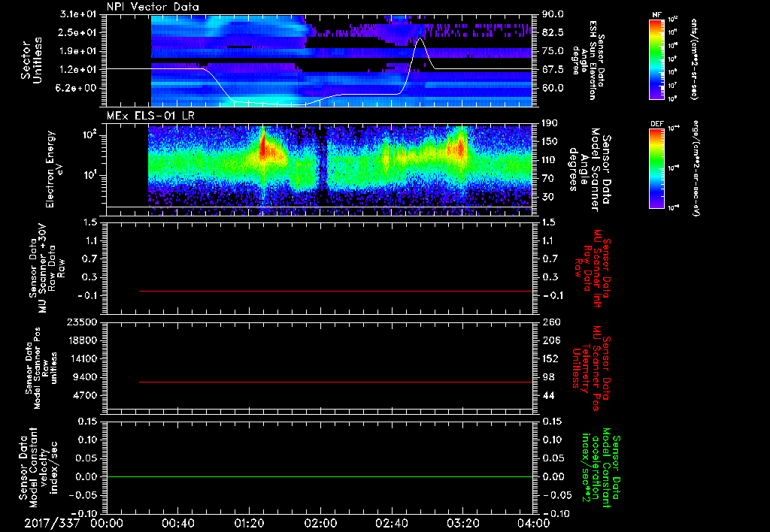Viewport: 770px width, 532px height.
Task: Click the '98' telemetry tick value
Action: point(548,377)
